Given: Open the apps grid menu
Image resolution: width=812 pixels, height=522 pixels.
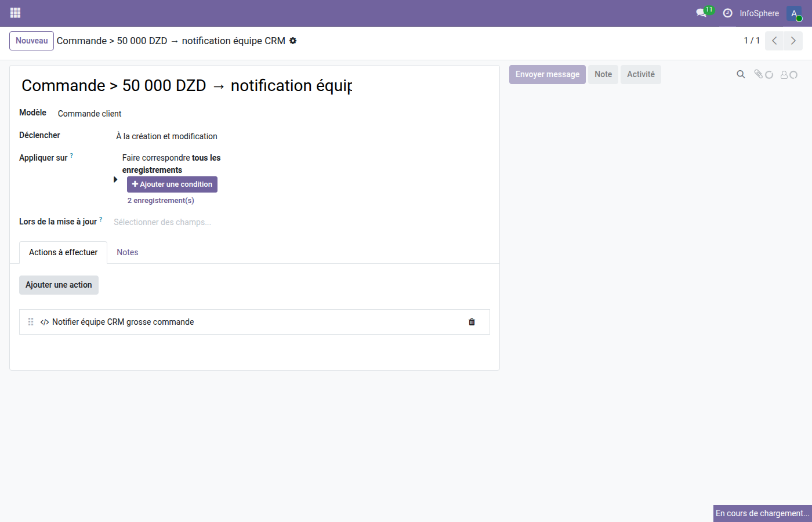Looking at the screenshot, I should [16, 13].
